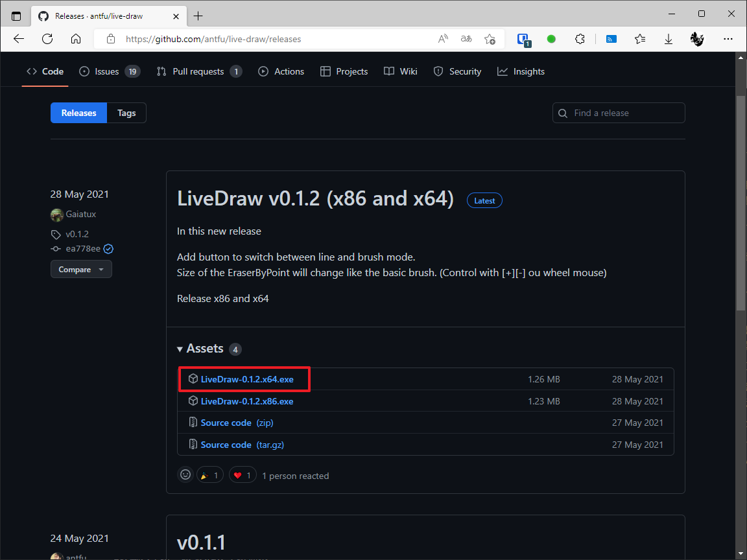Image resolution: width=747 pixels, height=560 pixels.
Task: Click the site lock icon in address bar
Action: coord(111,39)
